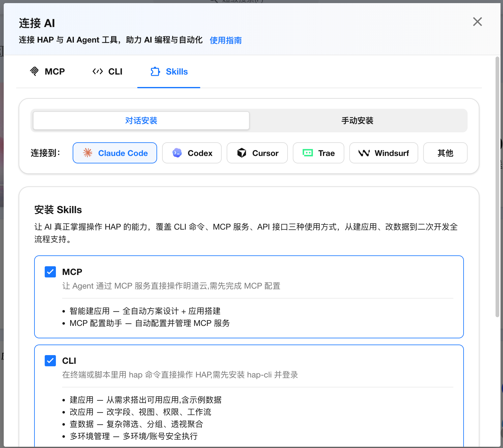Click the CLI card hap-cli description
This screenshot has width=503, height=448.
180,375
